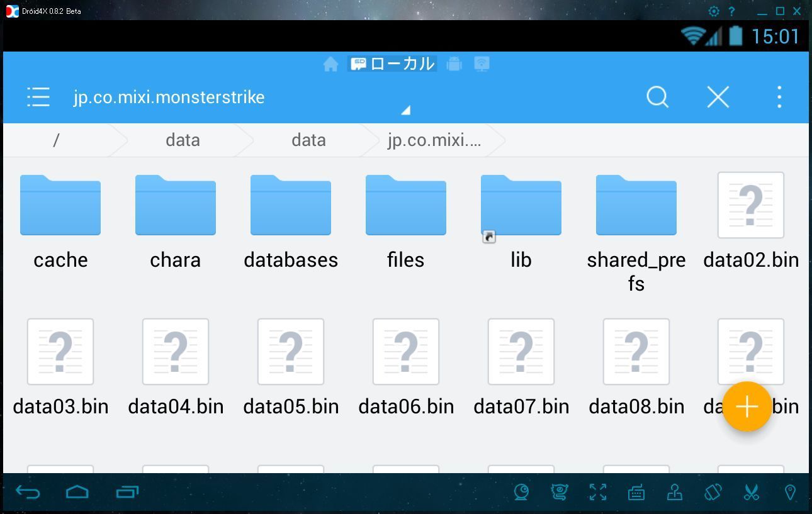Tap the Android back arrow
Image resolution: width=812 pixels, height=514 pixels.
pyautogui.click(x=28, y=492)
